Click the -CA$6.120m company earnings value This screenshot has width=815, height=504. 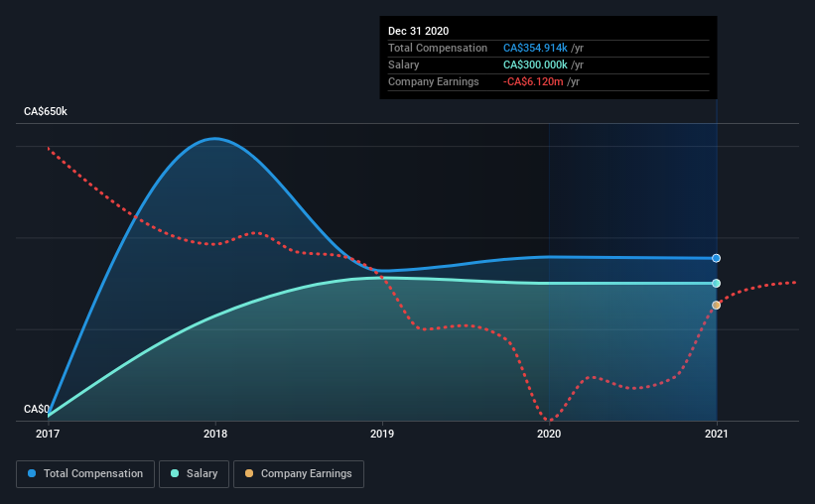click(533, 81)
